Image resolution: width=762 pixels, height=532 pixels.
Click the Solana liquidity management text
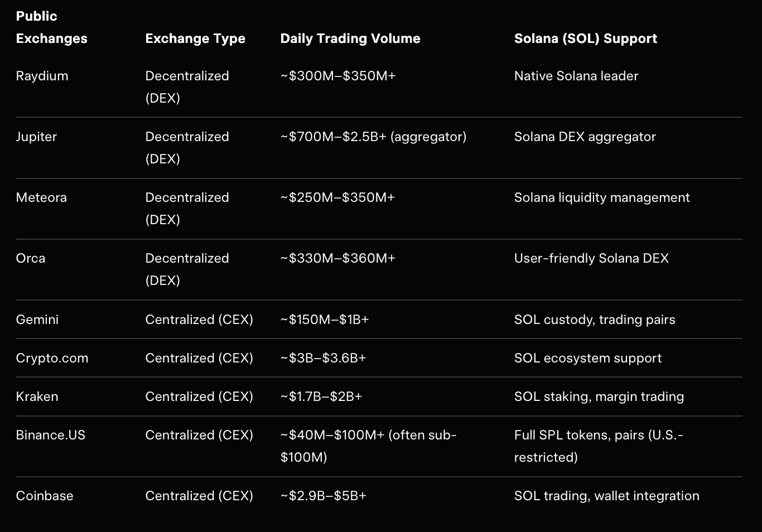coord(602,197)
